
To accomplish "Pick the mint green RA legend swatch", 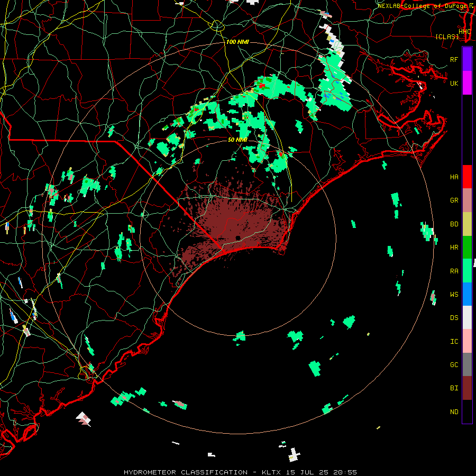I will coord(467,270).
